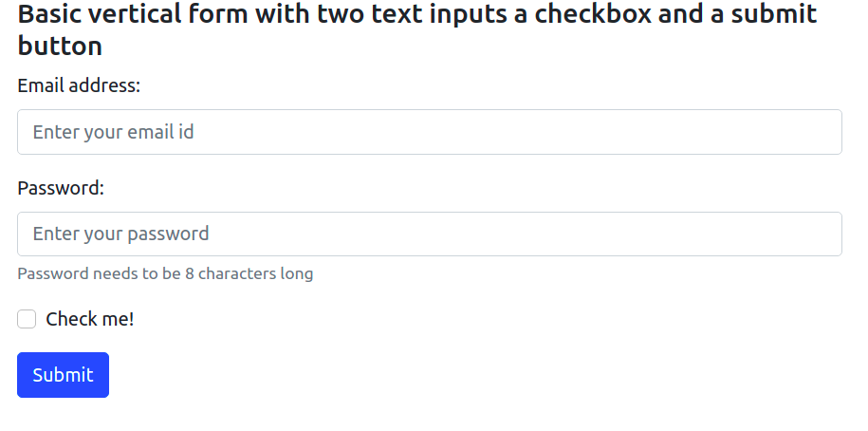The height and width of the screenshot is (431, 868).
Task: Click the password length hint text
Action: (165, 274)
